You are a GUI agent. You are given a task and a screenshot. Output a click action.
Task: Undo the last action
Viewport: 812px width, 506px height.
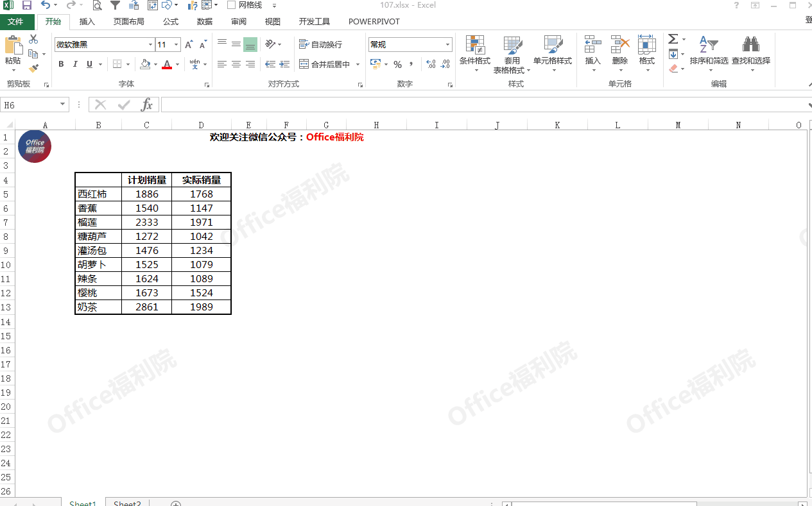(x=45, y=5)
